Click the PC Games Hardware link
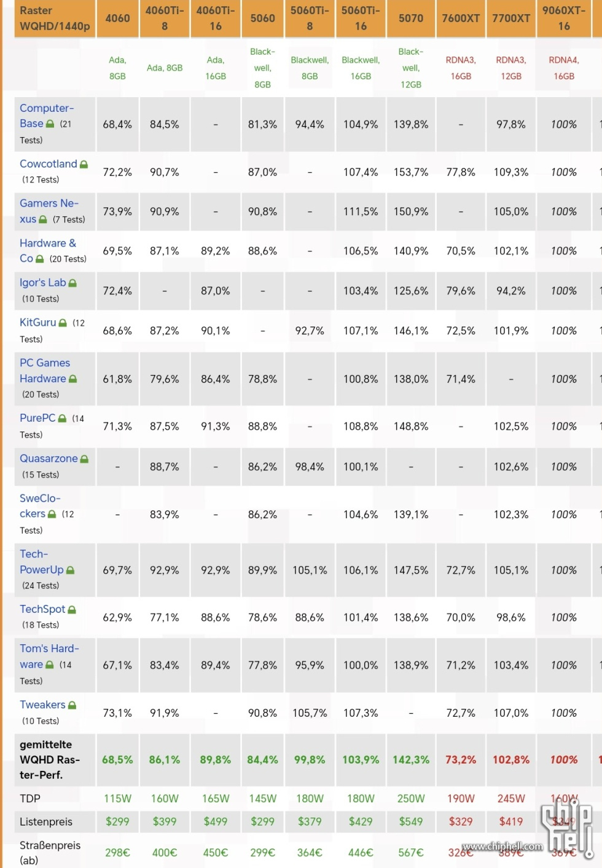Image resolution: width=602 pixels, height=868 pixels. [45, 371]
